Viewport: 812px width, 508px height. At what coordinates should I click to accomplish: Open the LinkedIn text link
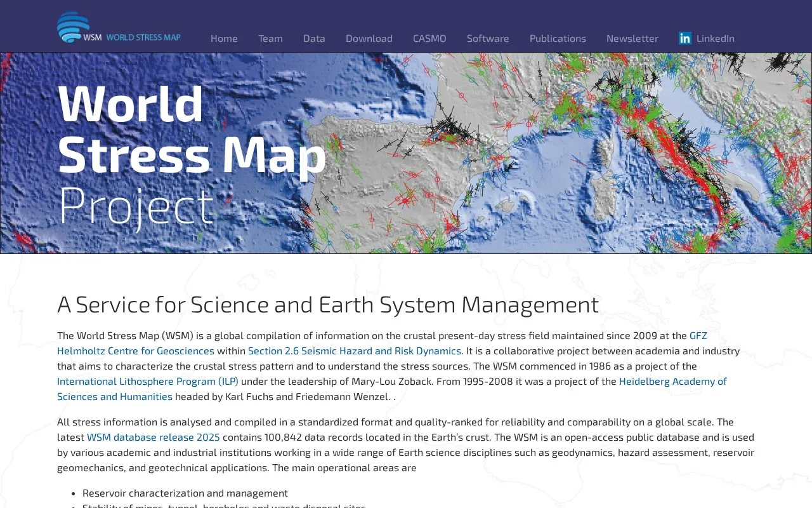click(x=716, y=38)
